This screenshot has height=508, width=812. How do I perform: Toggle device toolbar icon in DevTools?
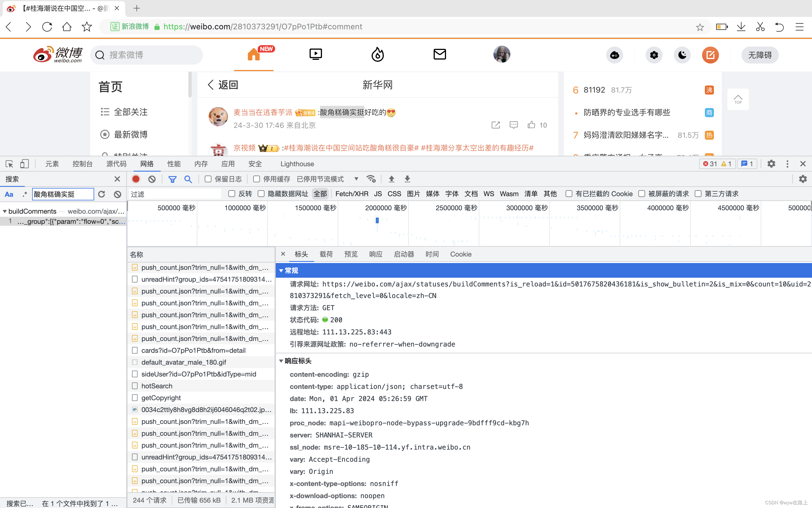(x=24, y=164)
